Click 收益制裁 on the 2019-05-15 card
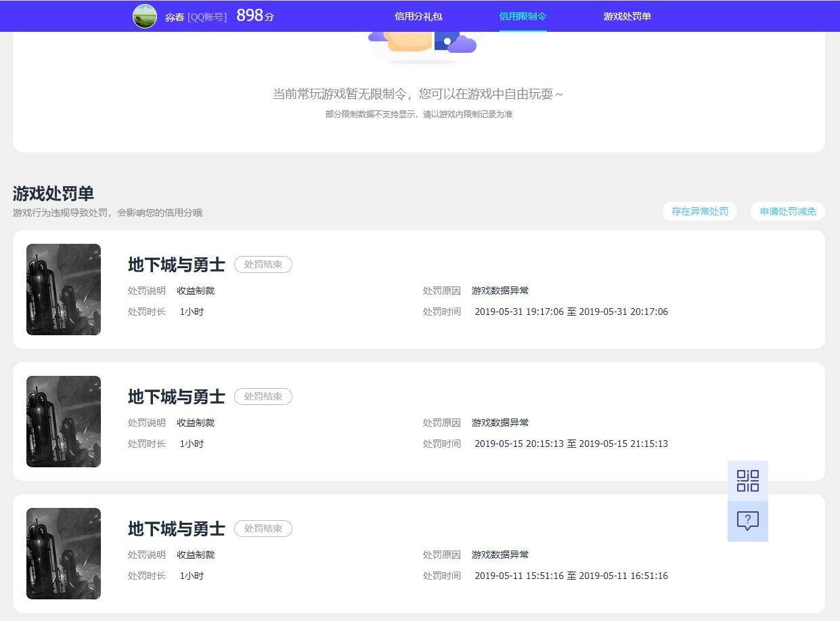The height and width of the screenshot is (621, 840). tap(196, 423)
